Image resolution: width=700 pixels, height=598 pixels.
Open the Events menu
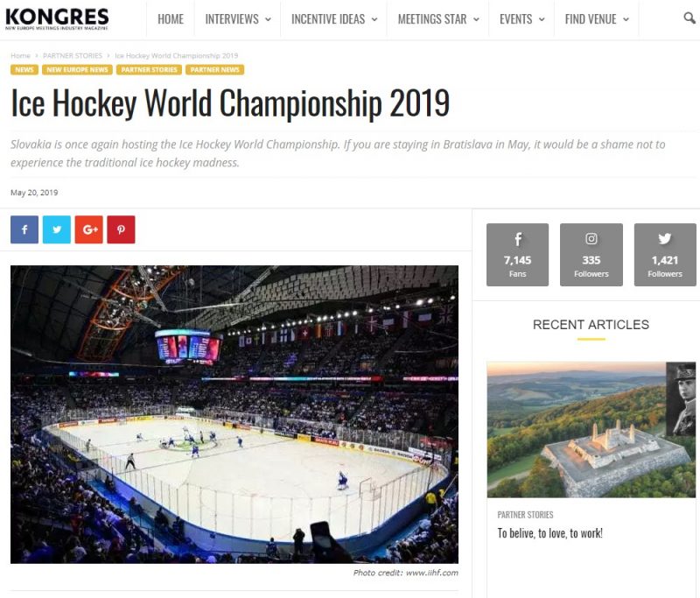522,19
